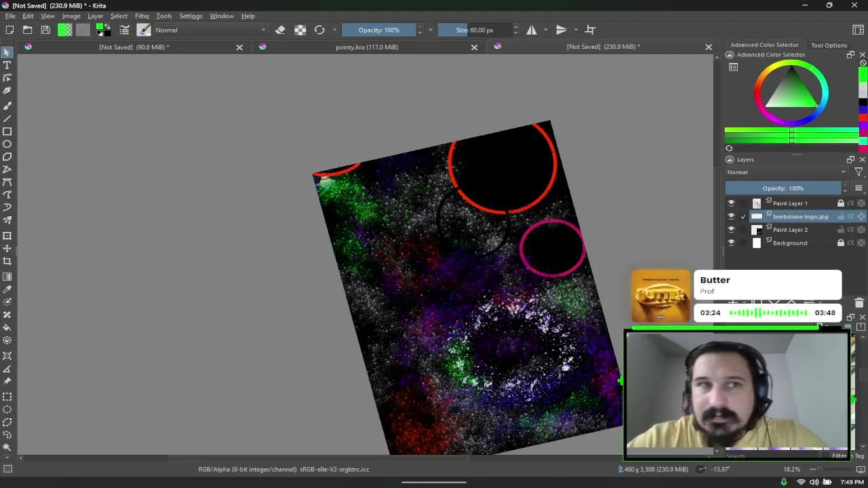Save the document using toolbar icon
This screenshot has height=488, width=868.
click(x=45, y=30)
